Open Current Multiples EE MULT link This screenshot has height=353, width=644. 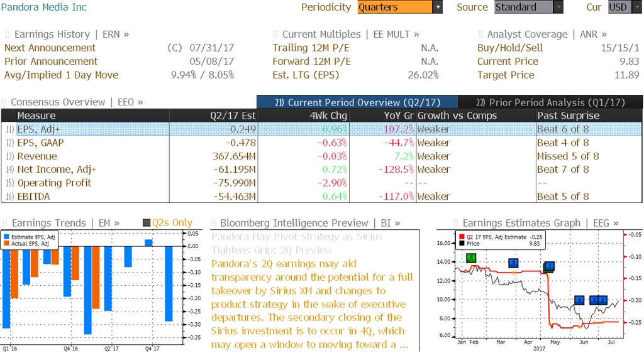coord(351,34)
